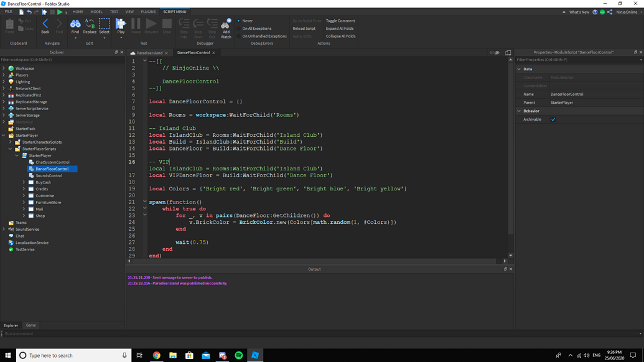Expand the Workspace tree node
The width and height of the screenshot is (644, 362).
click(x=4, y=68)
